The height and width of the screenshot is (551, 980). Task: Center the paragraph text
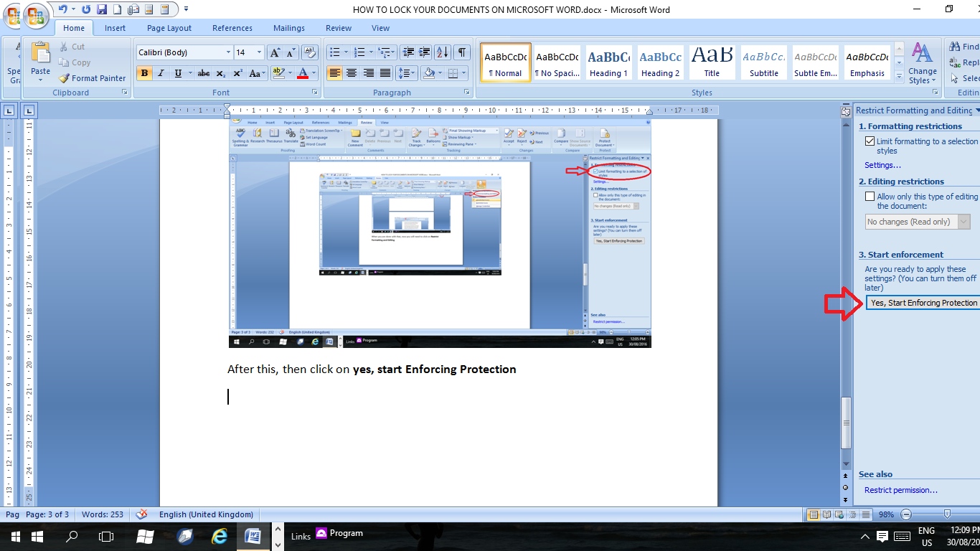[352, 73]
